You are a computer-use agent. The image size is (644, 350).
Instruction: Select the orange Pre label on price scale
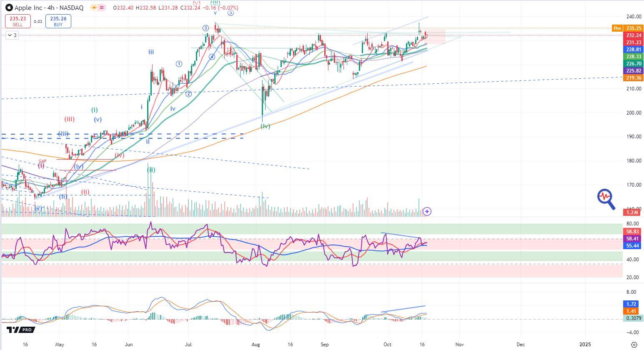tap(617, 28)
